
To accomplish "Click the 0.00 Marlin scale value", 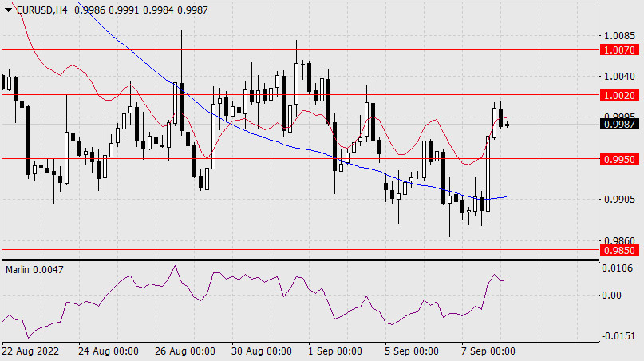I will pos(614,296).
